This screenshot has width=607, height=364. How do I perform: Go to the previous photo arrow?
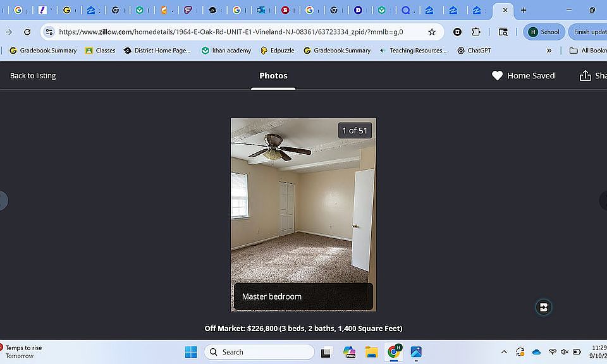3,201
